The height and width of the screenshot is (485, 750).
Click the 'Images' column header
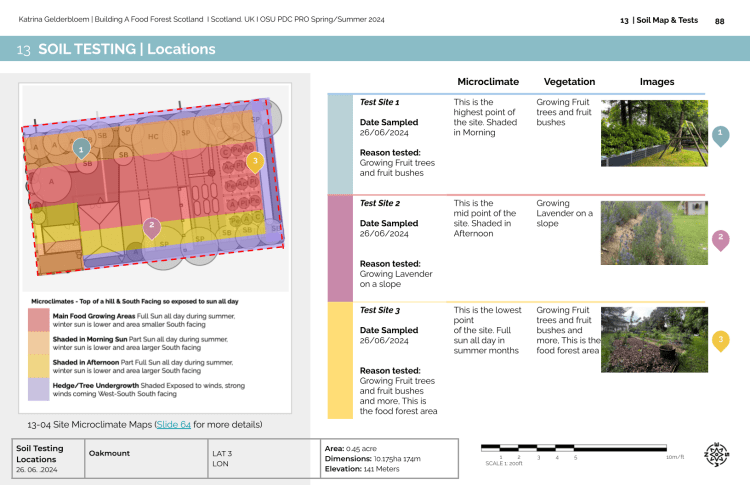pyautogui.click(x=657, y=82)
